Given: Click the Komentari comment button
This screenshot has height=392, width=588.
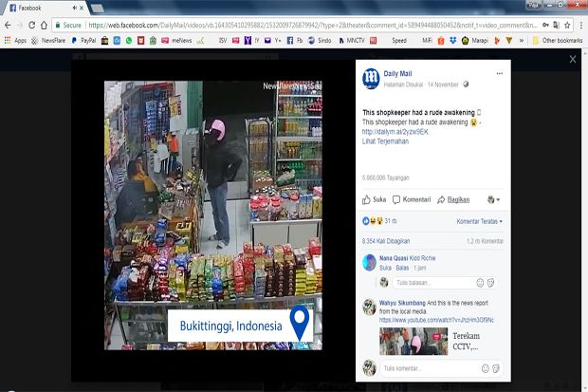Looking at the screenshot, I should pos(412,199).
